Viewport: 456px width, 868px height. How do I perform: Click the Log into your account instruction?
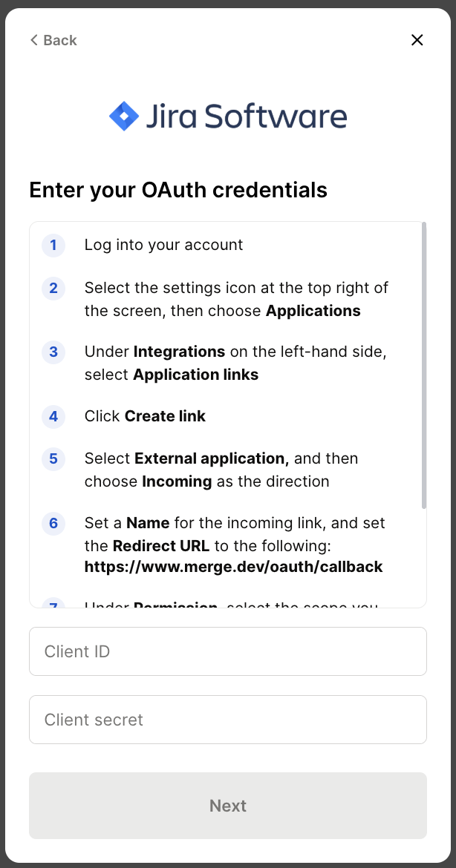163,245
